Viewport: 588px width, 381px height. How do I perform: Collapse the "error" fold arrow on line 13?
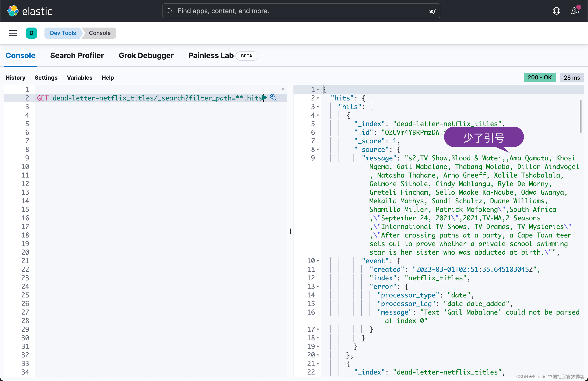click(318, 287)
